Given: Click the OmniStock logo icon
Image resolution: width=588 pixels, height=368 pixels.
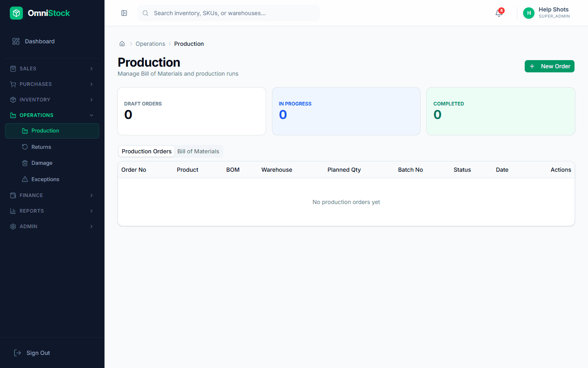Looking at the screenshot, I should pos(16,13).
